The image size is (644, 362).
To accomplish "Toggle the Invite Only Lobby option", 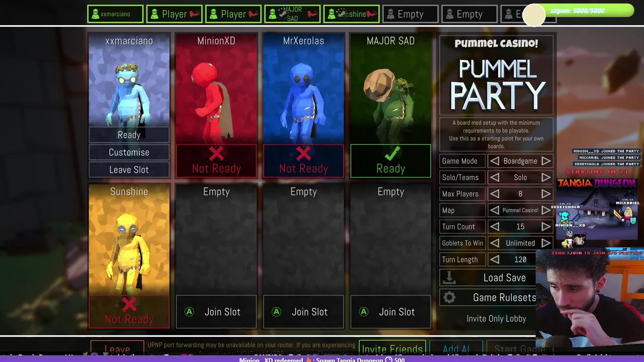I will pos(496,318).
